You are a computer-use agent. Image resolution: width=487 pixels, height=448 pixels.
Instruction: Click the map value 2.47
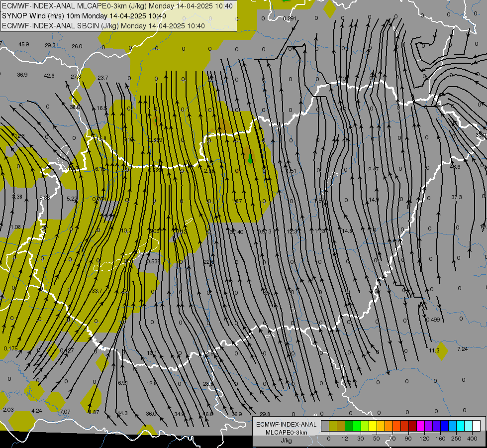(x=373, y=169)
